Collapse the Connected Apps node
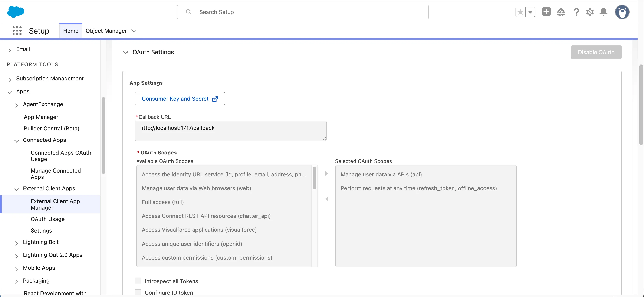Screen dimensions: 644x297 point(16,141)
